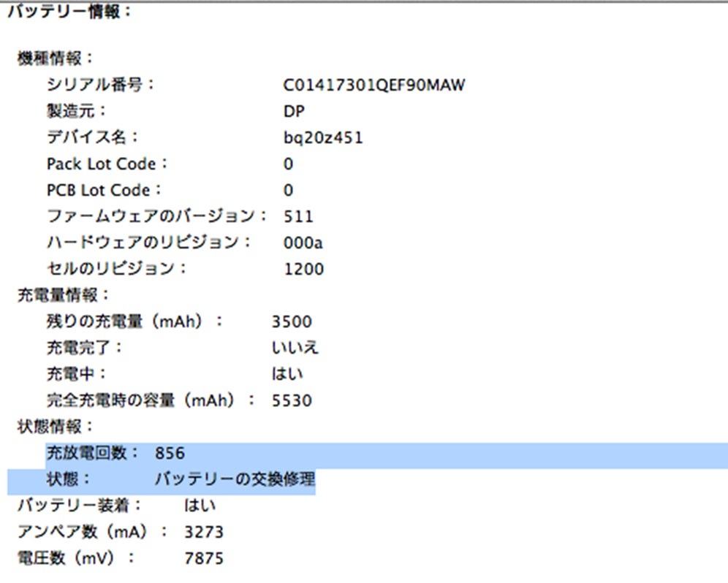The image size is (728, 583).
Task: Click the 状態情報 section label
Action: coord(56,426)
